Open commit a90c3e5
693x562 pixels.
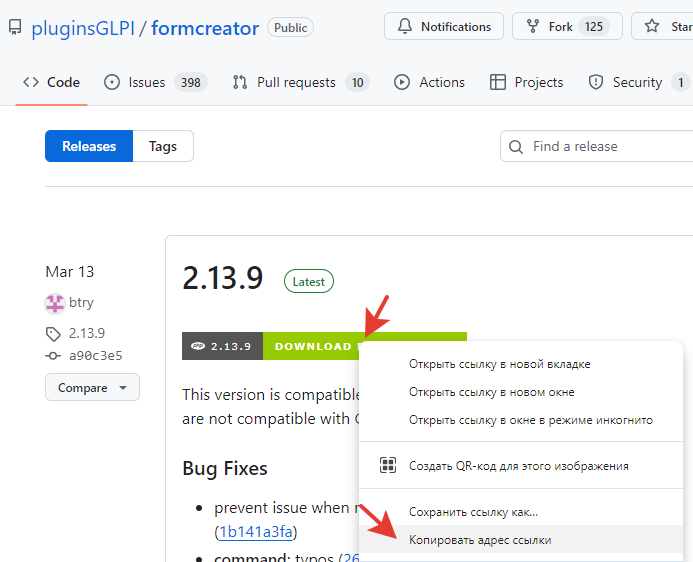click(x=95, y=356)
